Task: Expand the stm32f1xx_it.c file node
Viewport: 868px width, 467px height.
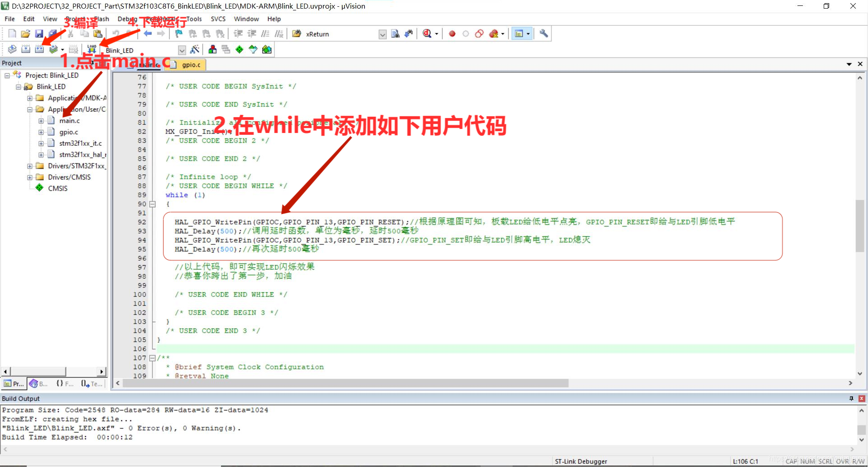Action: click(41, 143)
